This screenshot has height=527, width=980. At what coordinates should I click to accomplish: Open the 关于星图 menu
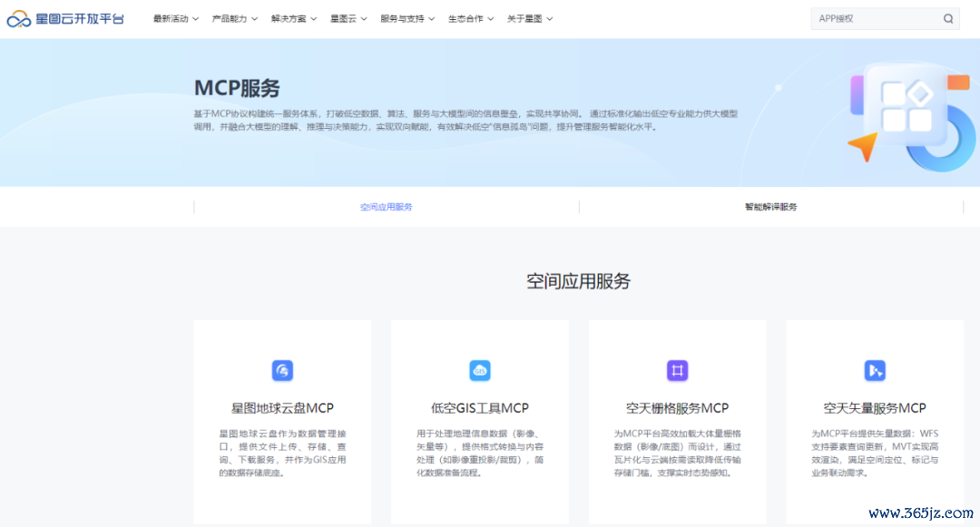click(x=524, y=19)
